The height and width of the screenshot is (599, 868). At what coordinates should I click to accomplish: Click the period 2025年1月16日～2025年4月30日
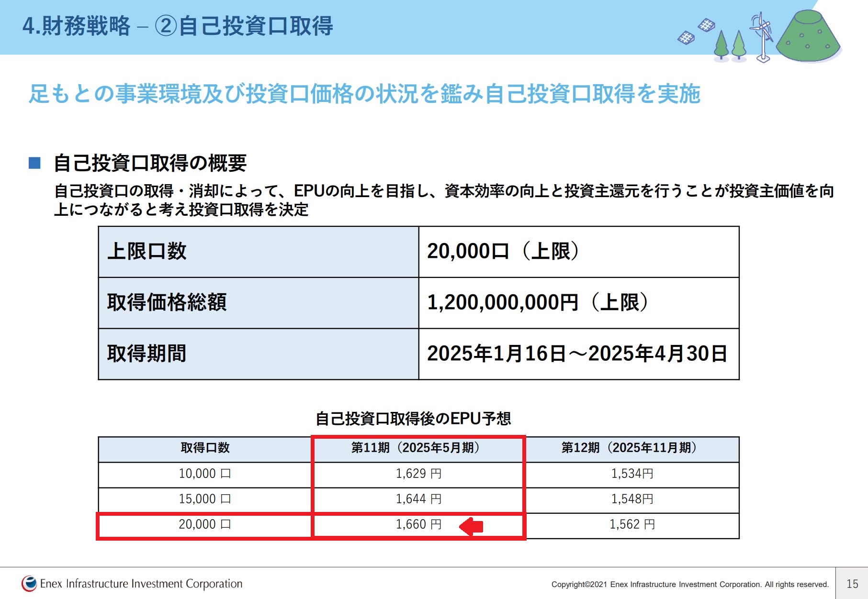click(577, 354)
